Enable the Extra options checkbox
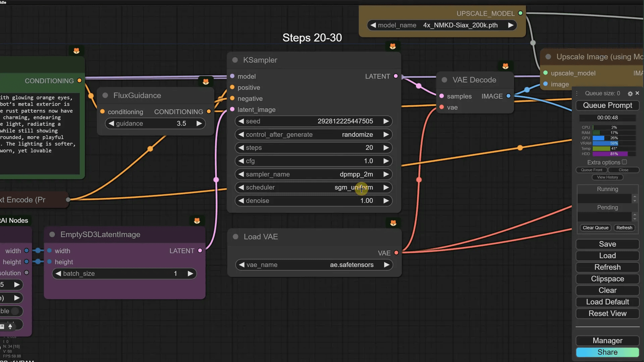Screen dimensions: 644x362 pos(624,162)
